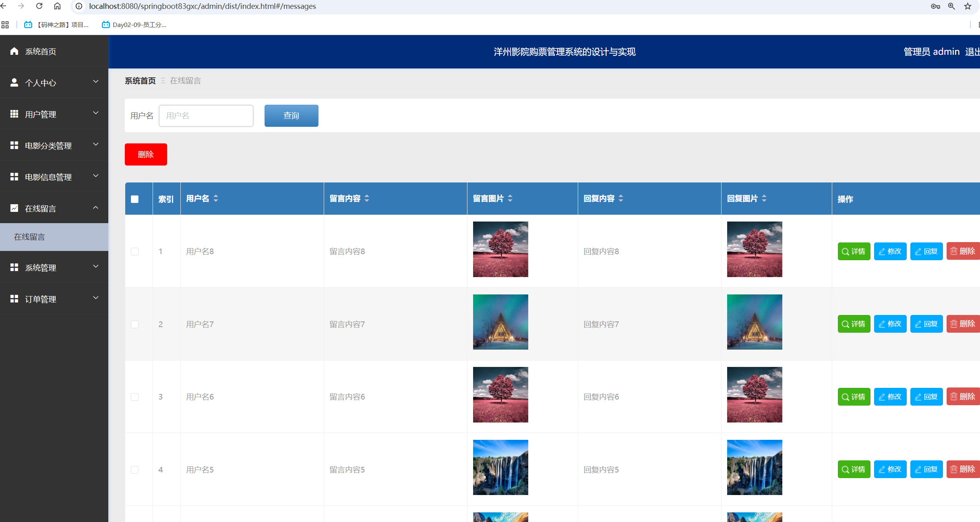
Task: Check the row for 用户名5
Action: click(135, 470)
